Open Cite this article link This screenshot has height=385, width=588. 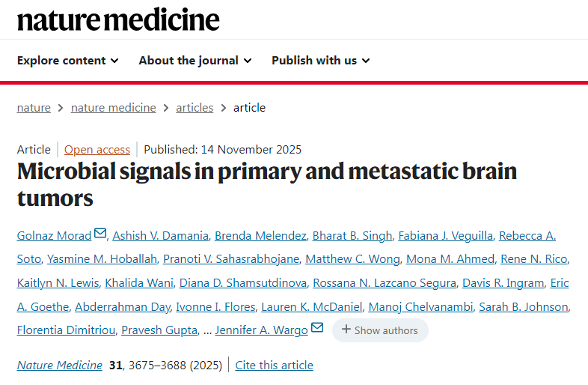coord(274,366)
